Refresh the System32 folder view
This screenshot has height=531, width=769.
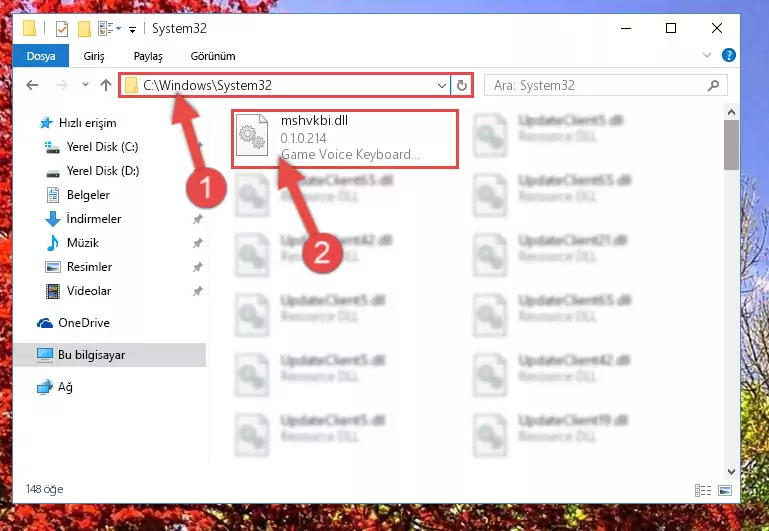pos(461,85)
